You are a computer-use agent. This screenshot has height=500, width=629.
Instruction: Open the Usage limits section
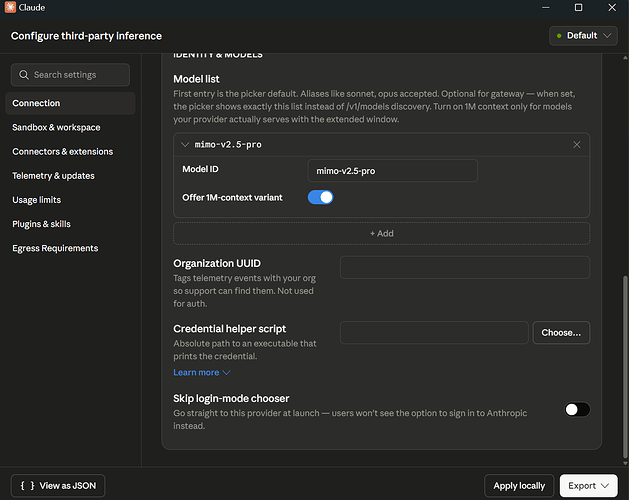(x=37, y=200)
